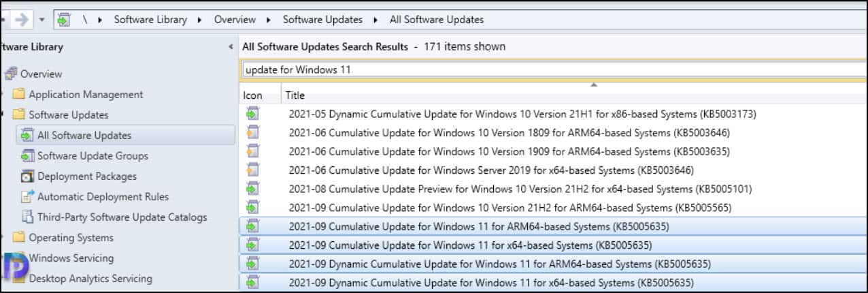This screenshot has width=868, height=293.
Task: Click the Deployment Packages icon
Action: (x=27, y=176)
